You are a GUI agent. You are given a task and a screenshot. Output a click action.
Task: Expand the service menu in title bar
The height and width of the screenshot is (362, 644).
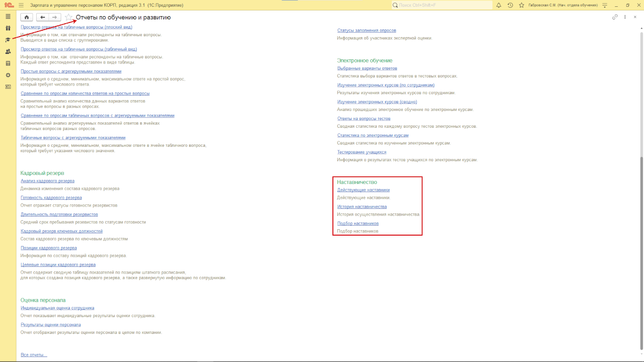pyautogui.click(x=604, y=5)
